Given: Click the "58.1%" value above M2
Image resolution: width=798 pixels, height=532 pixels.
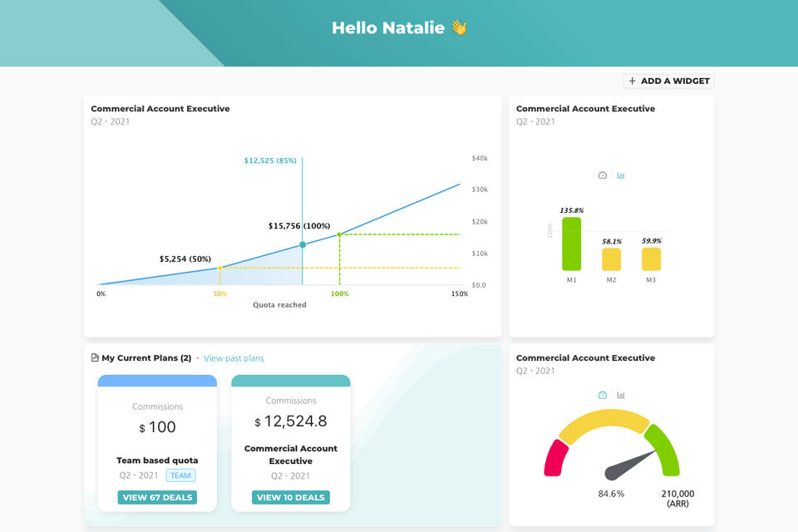Looking at the screenshot, I should coord(612,241).
